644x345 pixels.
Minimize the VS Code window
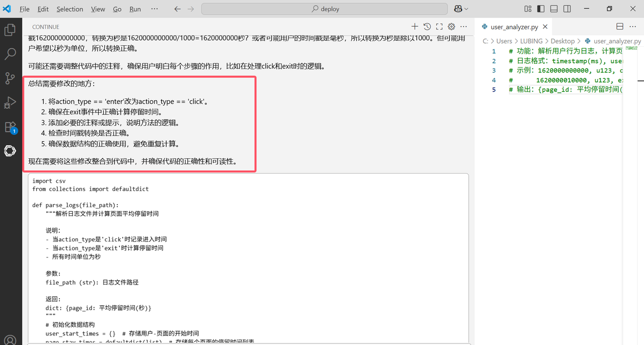pos(587,9)
